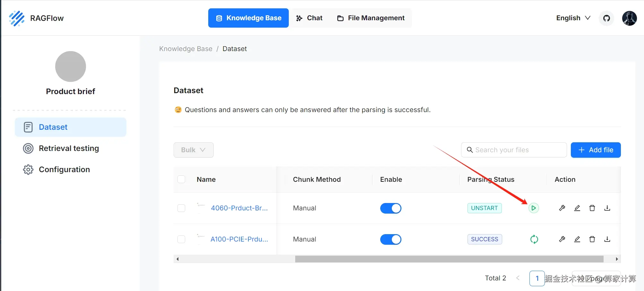Image resolution: width=644 pixels, height=291 pixels.
Task: Click the previous page arrow
Action: click(518, 278)
